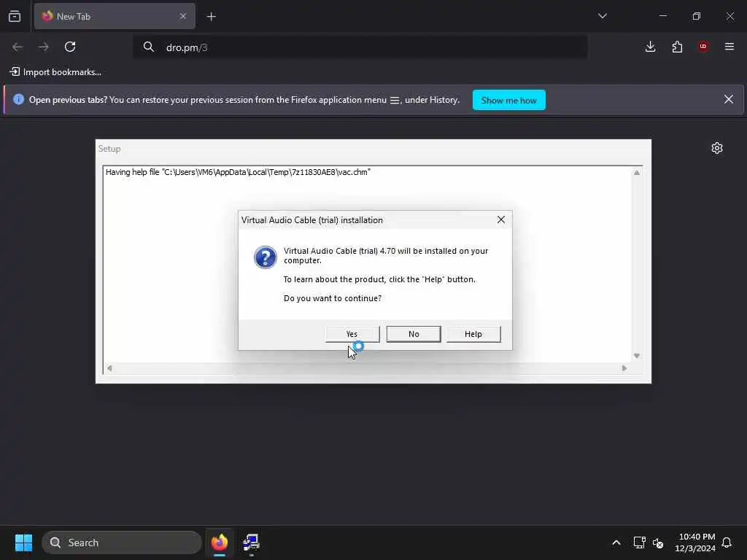This screenshot has width=747, height=560.
Task: Reload the current page
Action: (70, 47)
